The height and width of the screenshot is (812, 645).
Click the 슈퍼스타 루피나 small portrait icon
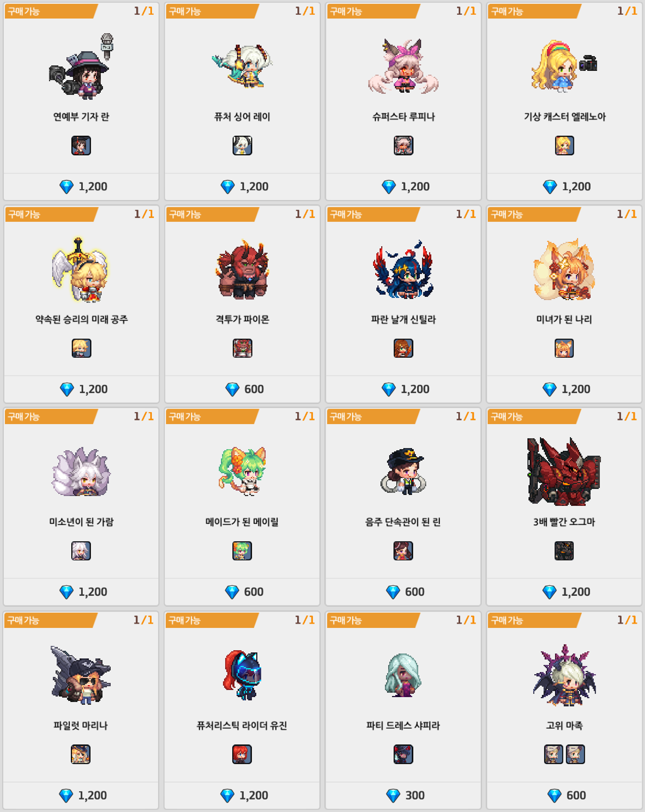click(403, 145)
